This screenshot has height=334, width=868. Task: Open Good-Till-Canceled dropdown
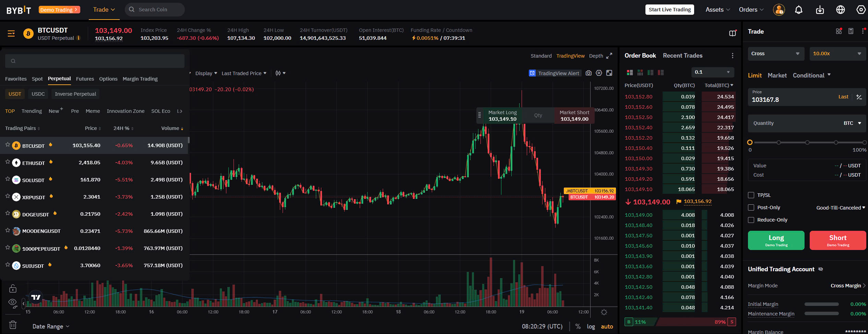pyautogui.click(x=840, y=208)
